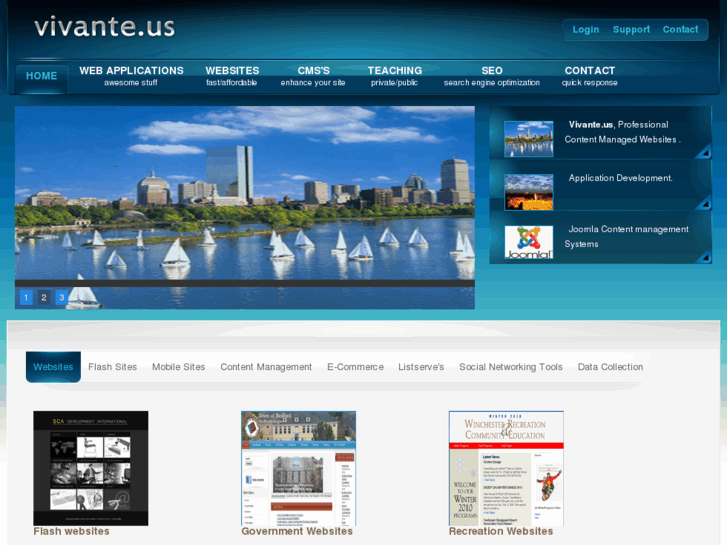727x545 pixels.
Task: Click the Recreation Websites heading
Action: (501, 532)
